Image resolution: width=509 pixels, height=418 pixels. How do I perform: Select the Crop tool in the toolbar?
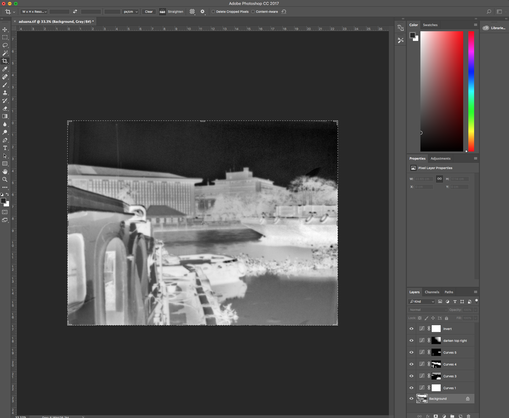pos(5,61)
